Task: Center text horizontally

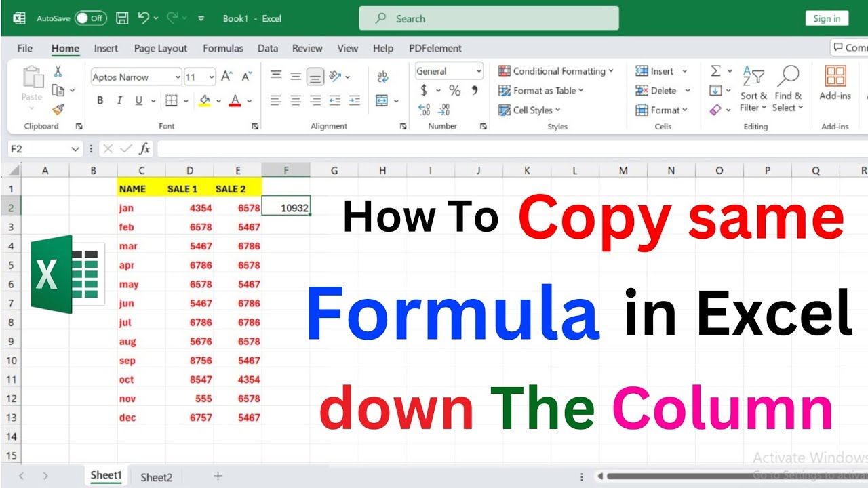Action: point(296,100)
